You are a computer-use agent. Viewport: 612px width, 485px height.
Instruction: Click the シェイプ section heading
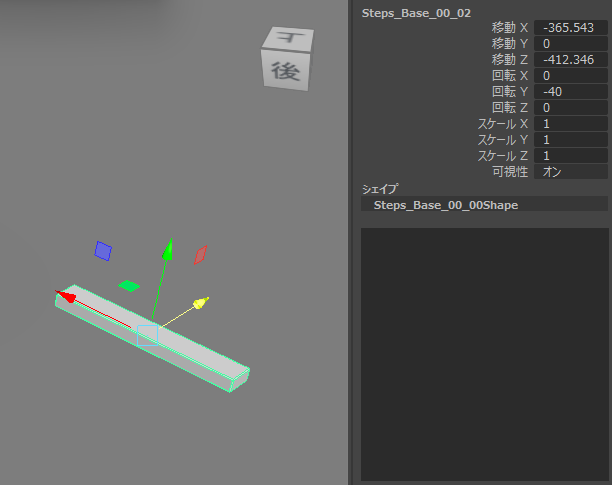(380, 188)
